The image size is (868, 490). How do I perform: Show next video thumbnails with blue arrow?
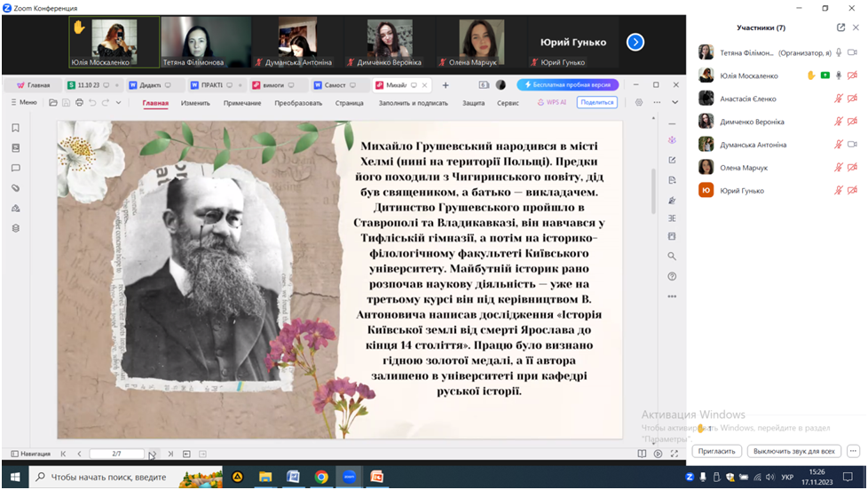point(635,42)
